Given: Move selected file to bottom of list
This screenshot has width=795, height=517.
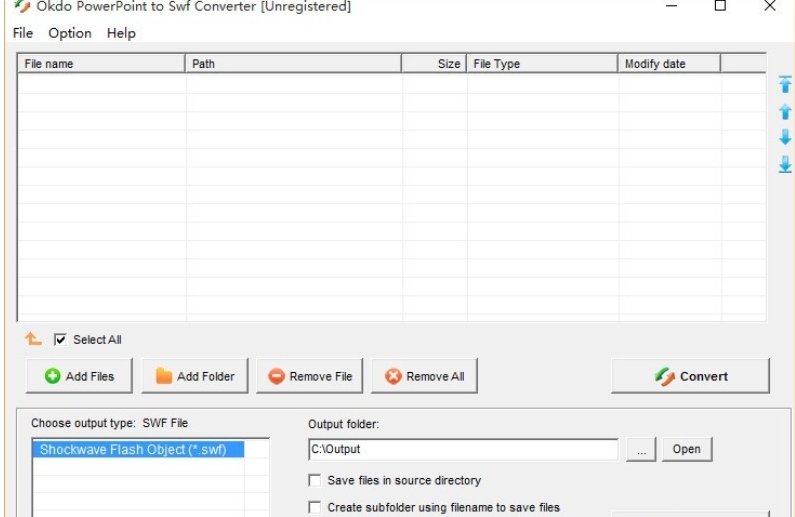Looking at the screenshot, I should click(785, 164).
